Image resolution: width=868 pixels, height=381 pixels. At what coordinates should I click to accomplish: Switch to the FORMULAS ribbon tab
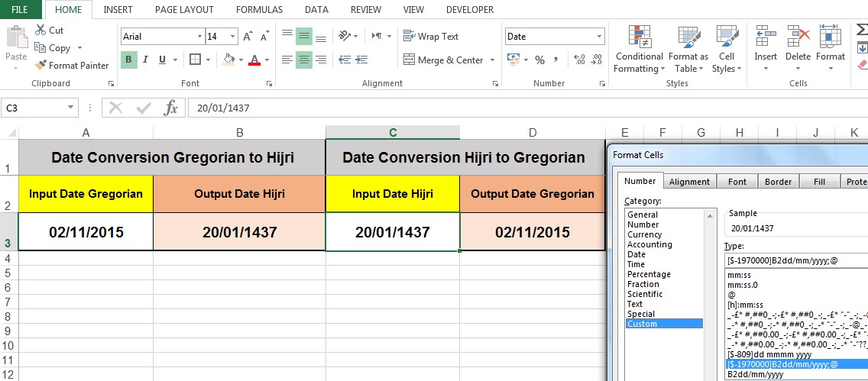point(259,10)
